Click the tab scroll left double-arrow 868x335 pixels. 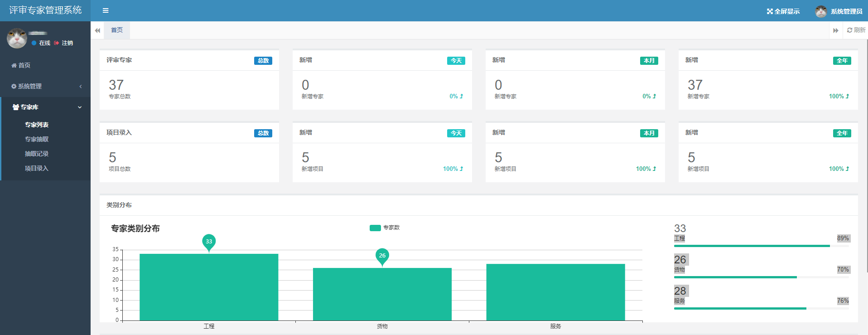tap(97, 30)
